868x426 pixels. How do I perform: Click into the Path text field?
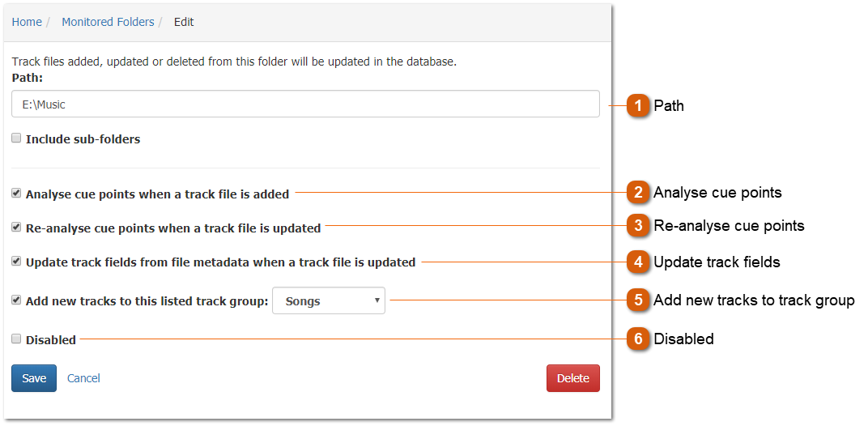[305, 104]
